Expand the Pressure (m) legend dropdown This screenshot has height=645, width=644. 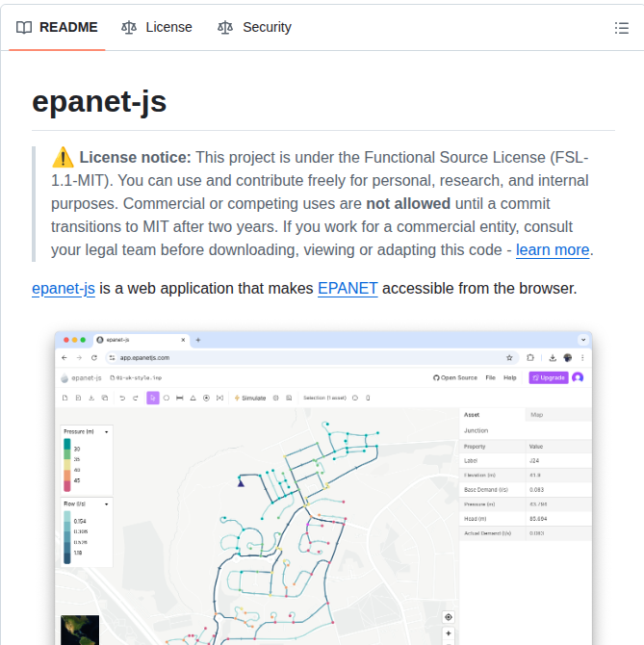(x=107, y=431)
